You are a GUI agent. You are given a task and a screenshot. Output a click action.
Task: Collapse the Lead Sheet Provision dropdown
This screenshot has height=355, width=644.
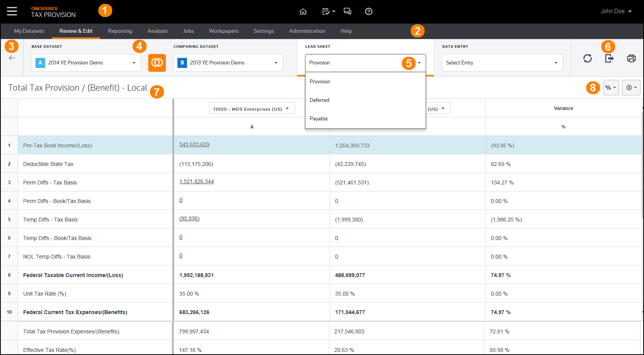point(366,63)
